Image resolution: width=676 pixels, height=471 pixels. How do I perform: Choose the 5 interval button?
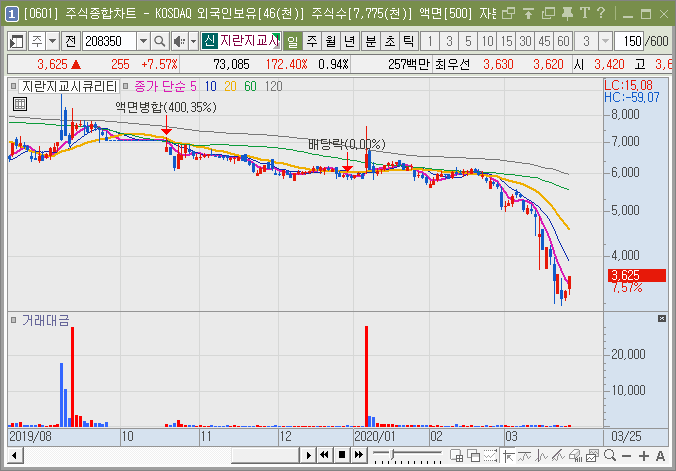(x=468, y=41)
